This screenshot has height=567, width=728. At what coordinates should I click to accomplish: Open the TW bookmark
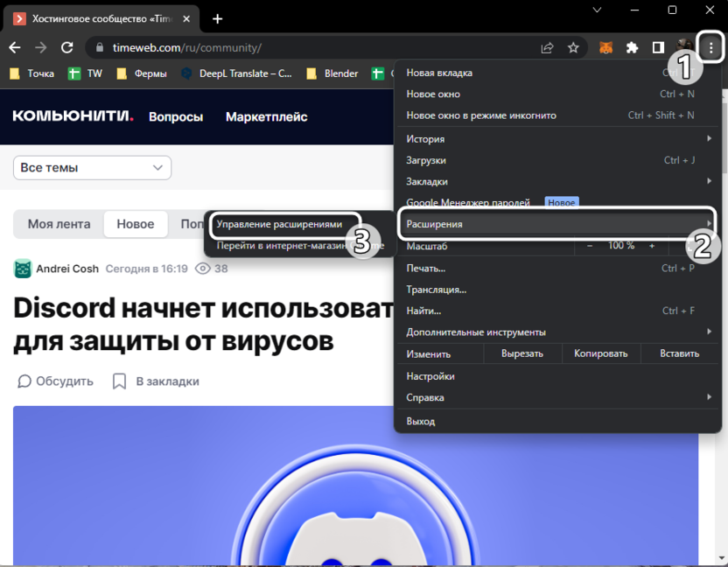[85, 73]
